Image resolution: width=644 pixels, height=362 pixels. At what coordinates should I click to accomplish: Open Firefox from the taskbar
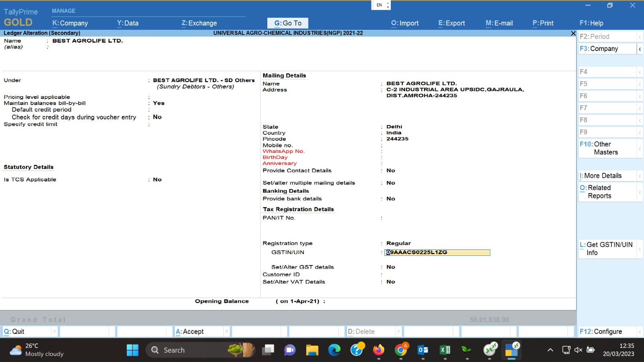pos(378,350)
